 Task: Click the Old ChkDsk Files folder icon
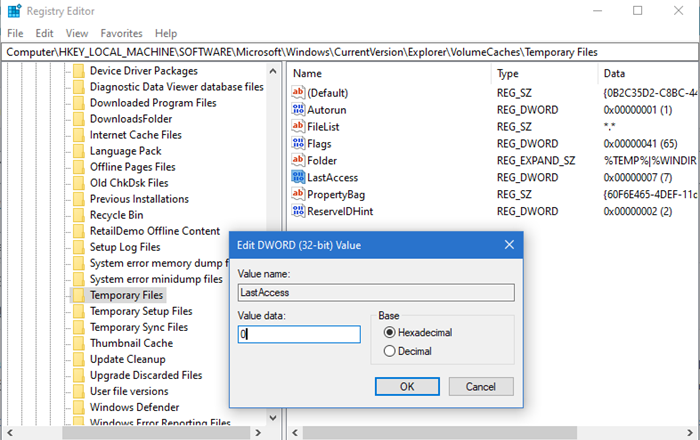point(79,183)
